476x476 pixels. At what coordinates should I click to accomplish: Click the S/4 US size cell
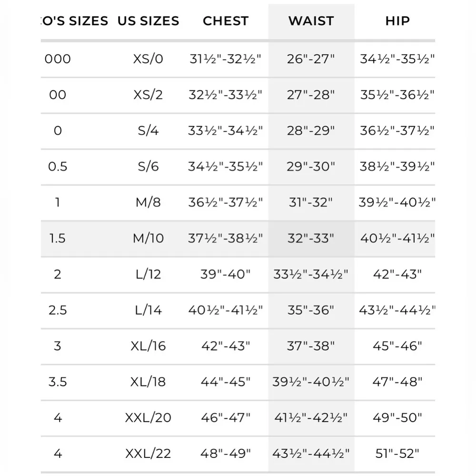click(149, 130)
